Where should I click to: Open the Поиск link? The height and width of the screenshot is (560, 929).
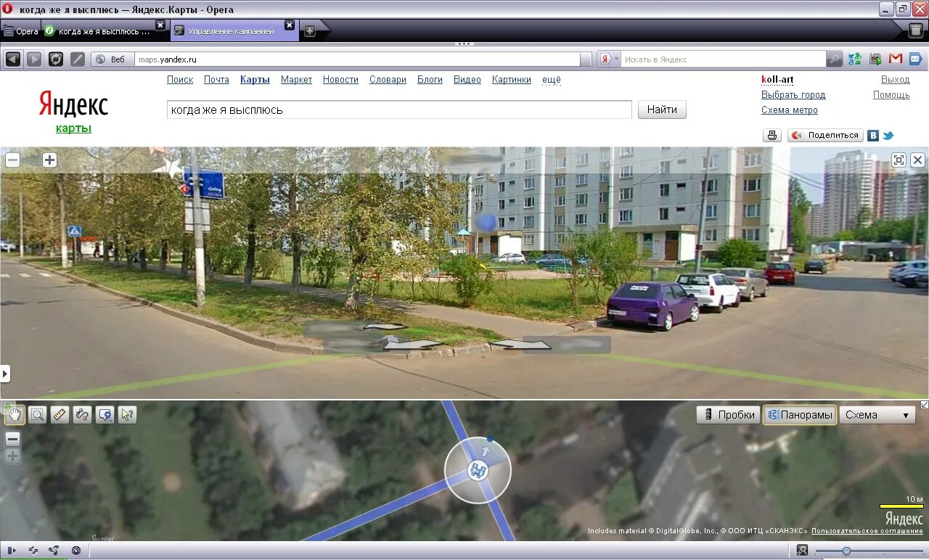click(180, 80)
